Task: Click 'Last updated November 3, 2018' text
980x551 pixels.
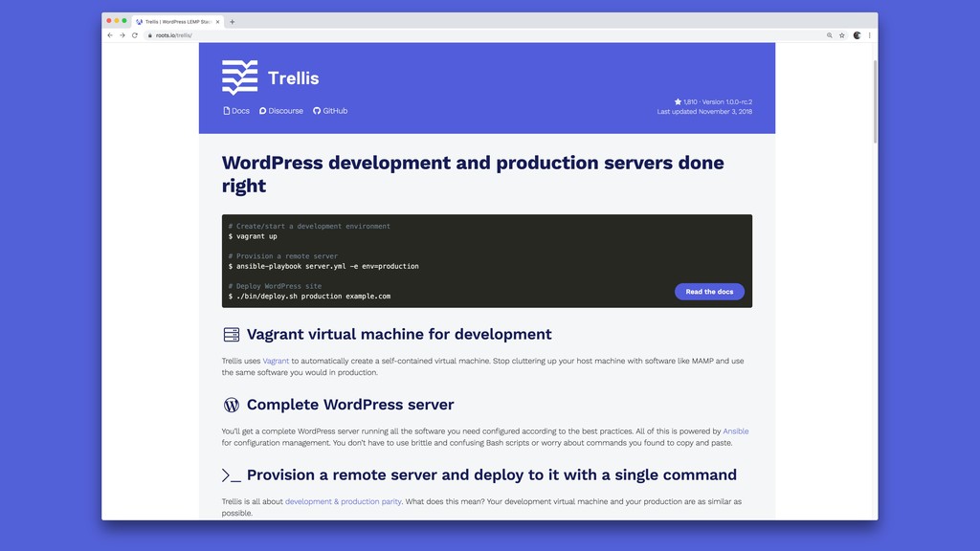Action: click(x=704, y=112)
